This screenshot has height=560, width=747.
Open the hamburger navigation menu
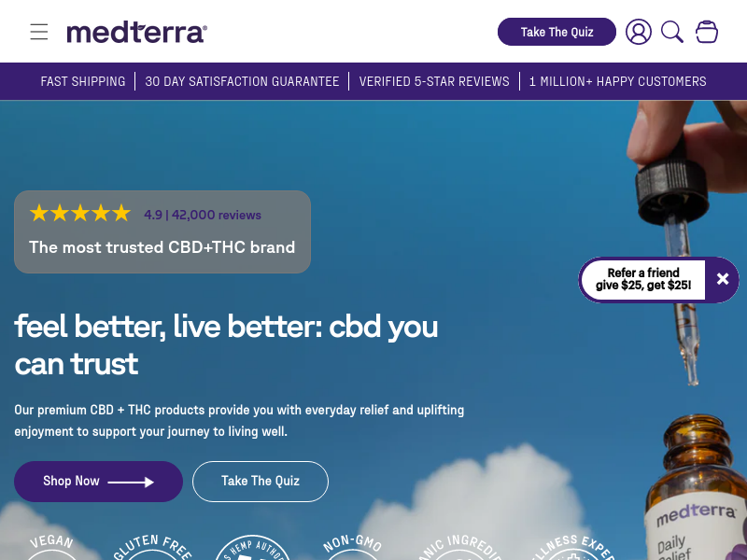[x=39, y=32]
